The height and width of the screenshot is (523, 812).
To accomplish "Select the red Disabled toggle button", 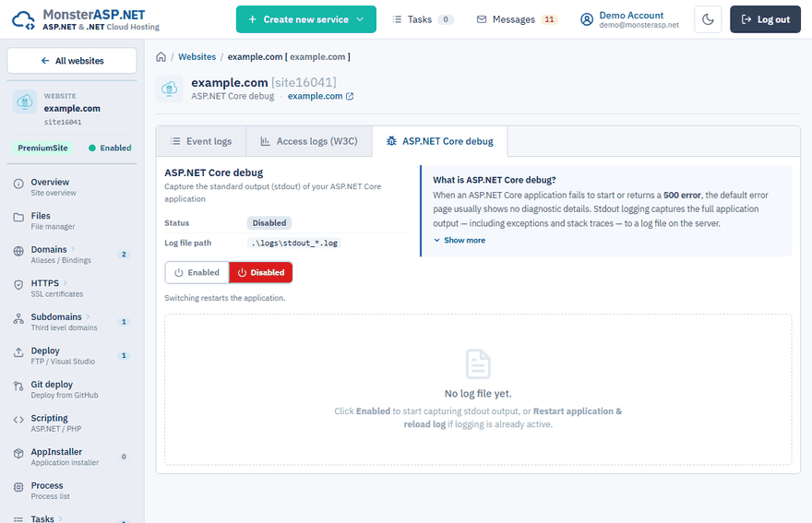I will point(261,272).
